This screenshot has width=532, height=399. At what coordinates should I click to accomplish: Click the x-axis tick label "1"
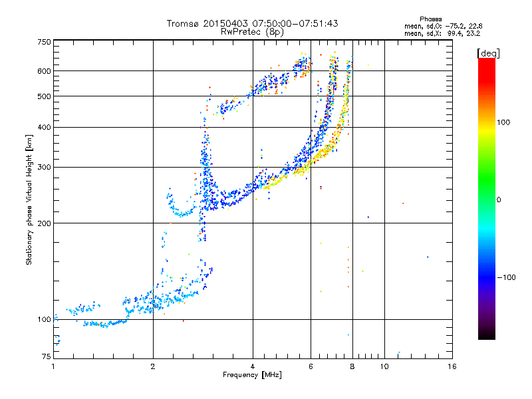(53, 366)
